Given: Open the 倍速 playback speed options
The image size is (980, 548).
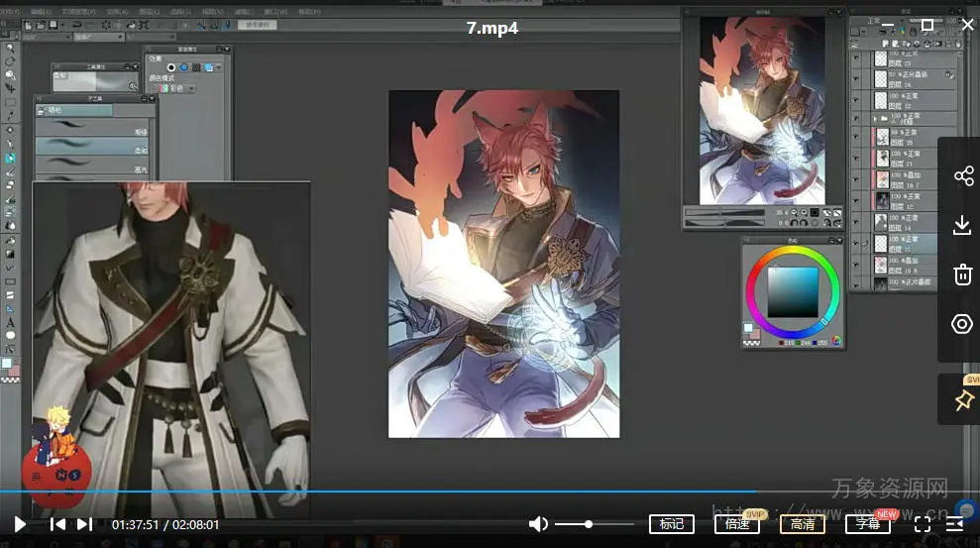Looking at the screenshot, I should pos(736,524).
